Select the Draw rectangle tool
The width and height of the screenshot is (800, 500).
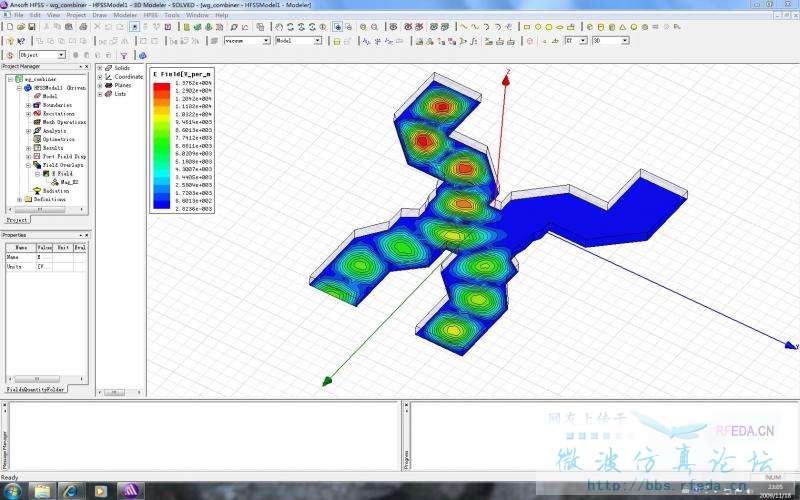527,27
